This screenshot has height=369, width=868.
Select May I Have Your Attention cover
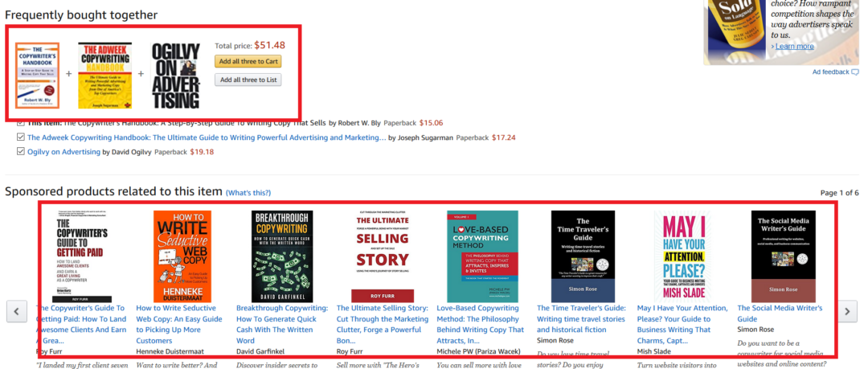(683, 256)
